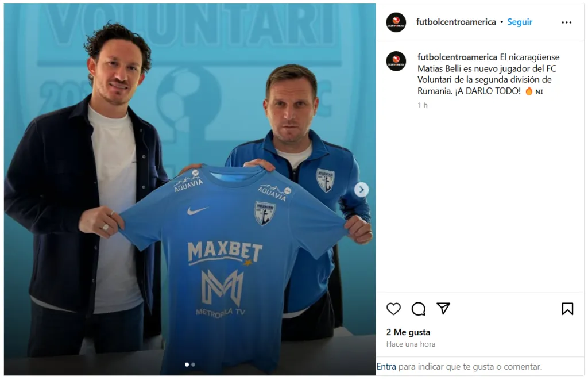Viewport: 588px width, 380px height.
Task: Click the Hace una hora post time
Action: (x=411, y=344)
